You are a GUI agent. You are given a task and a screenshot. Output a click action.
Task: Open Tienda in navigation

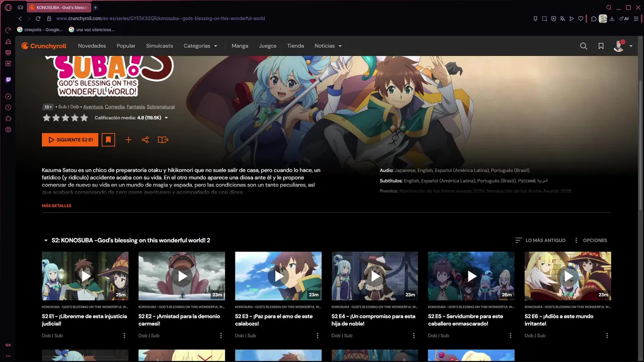click(x=295, y=46)
